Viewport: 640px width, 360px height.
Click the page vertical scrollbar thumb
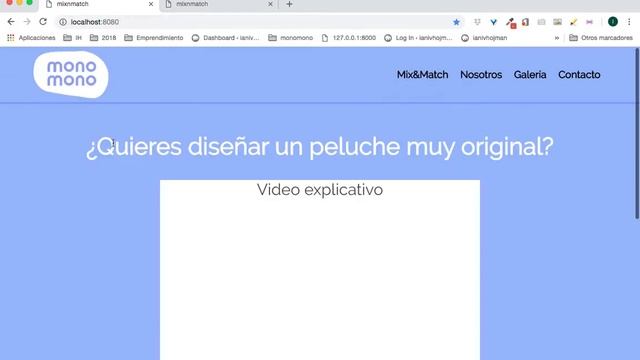(x=637, y=133)
